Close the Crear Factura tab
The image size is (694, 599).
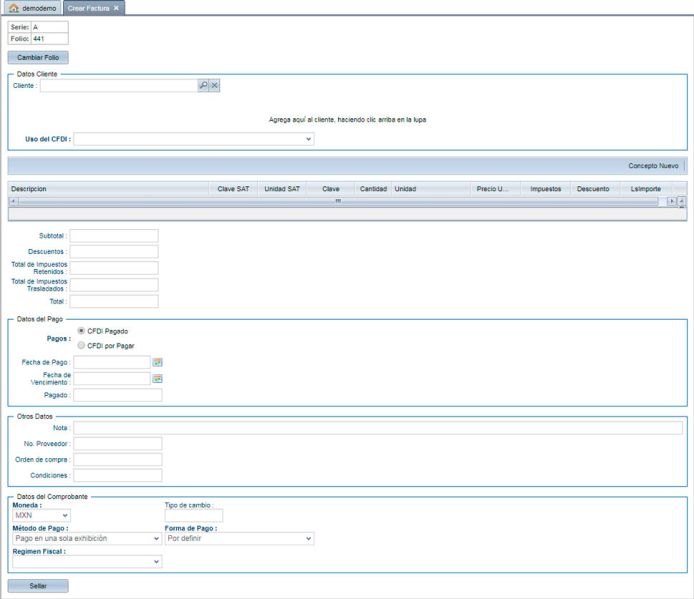tap(116, 7)
